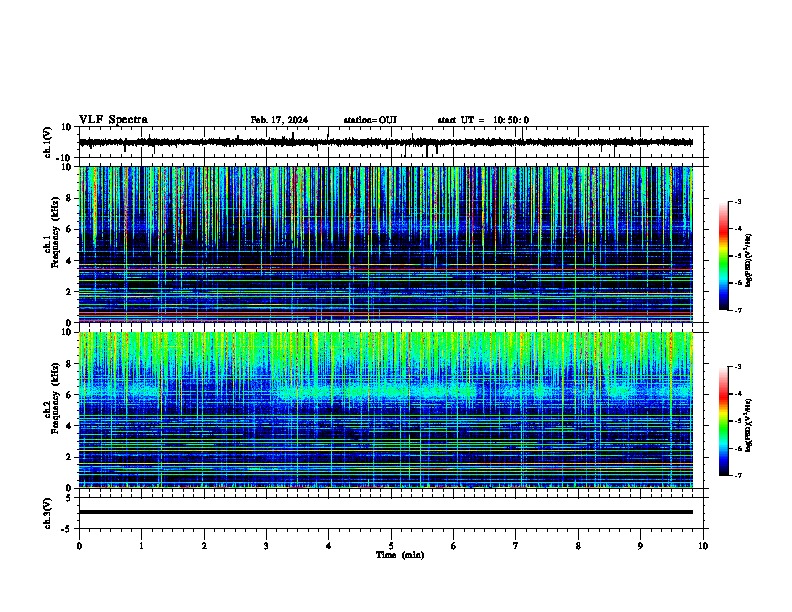This screenshot has width=792, height=612.
Task: Click time-axis tick label "9"
Action: pyautogui.click(x=640, y=546)
